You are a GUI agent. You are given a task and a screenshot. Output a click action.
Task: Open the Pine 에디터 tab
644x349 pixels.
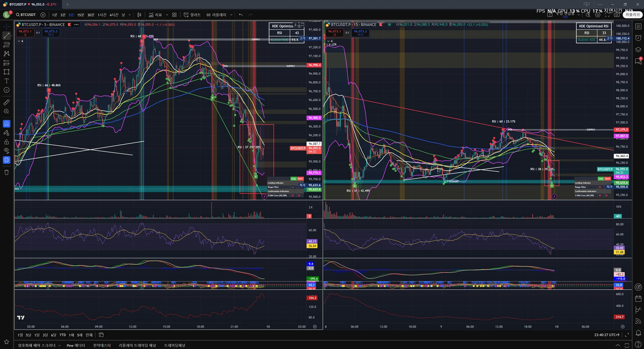click(x=75, y=345)
